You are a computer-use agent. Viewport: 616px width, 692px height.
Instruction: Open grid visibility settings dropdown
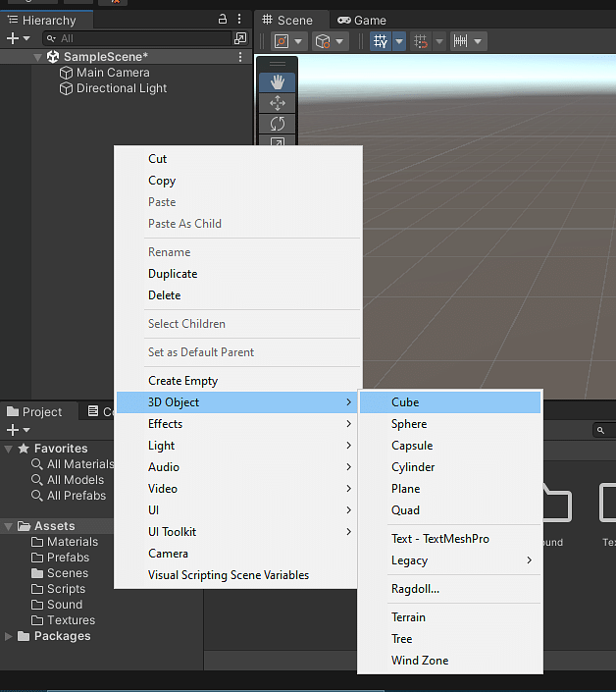[399, 41]
